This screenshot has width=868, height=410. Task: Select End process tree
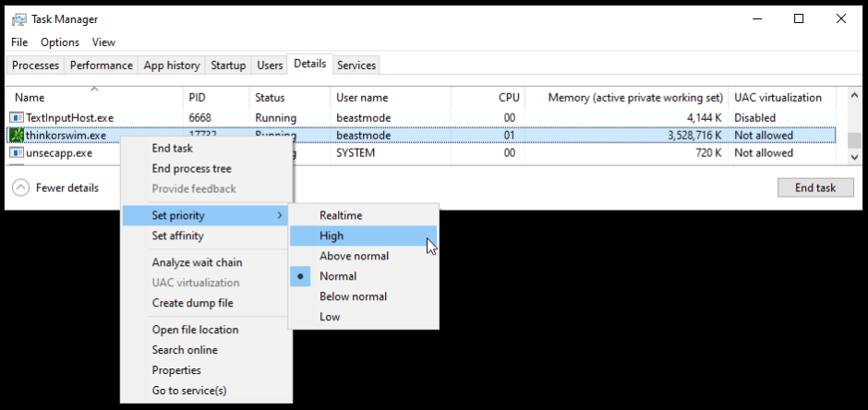click(x=205, y=169)
